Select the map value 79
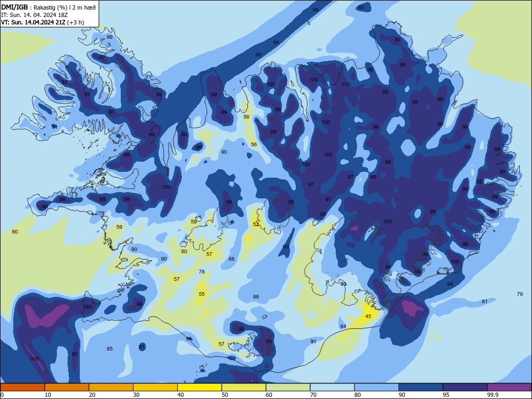The height and width of the screenshot is (399, 532). 520,294
